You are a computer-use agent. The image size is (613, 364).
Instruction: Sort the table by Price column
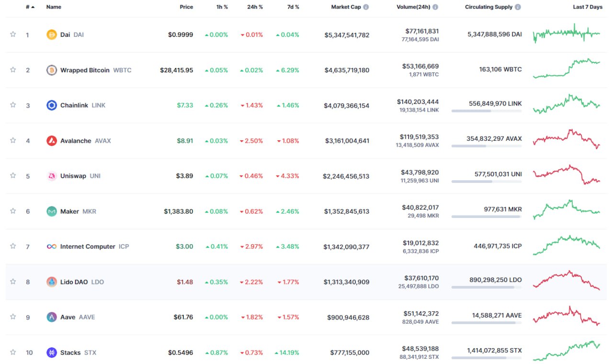pos(186,7)
